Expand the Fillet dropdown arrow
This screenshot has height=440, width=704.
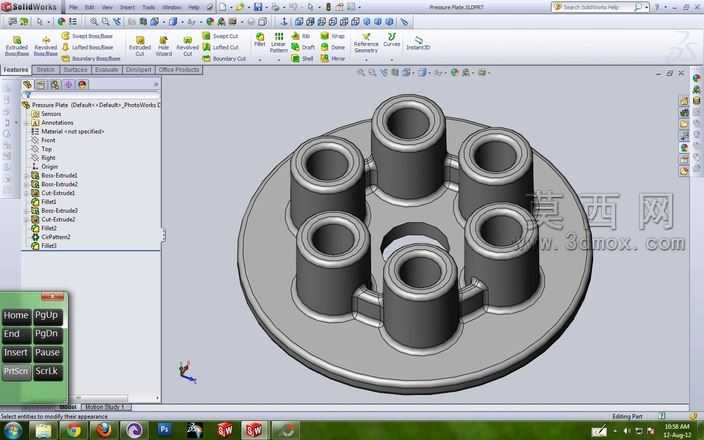(260, 60)
